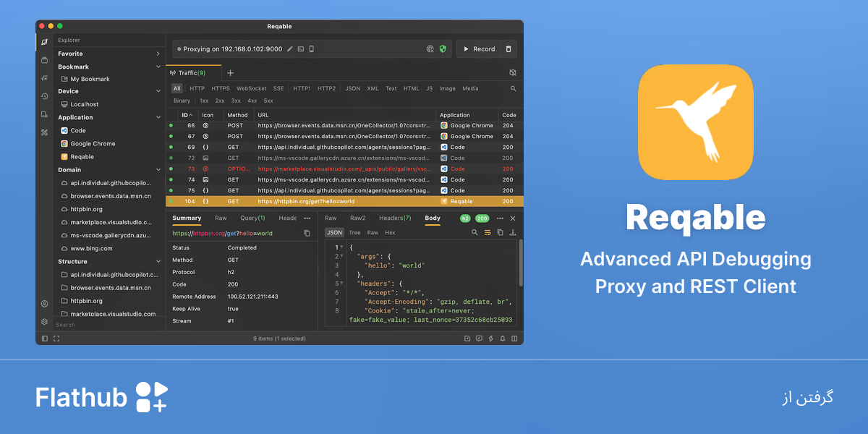The width and height of the screenshot is (868, 434).
Task: Expand the Favorite section
Action: click(x=158, y=54)
